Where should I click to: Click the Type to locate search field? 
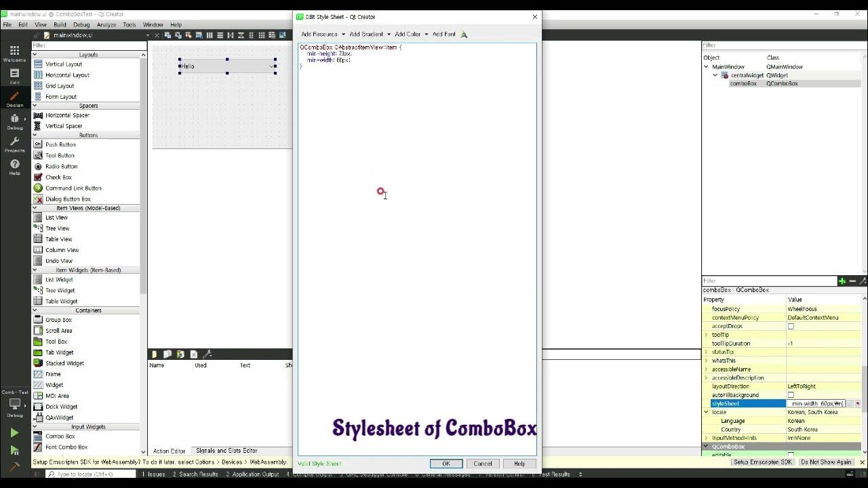(90, 474)
